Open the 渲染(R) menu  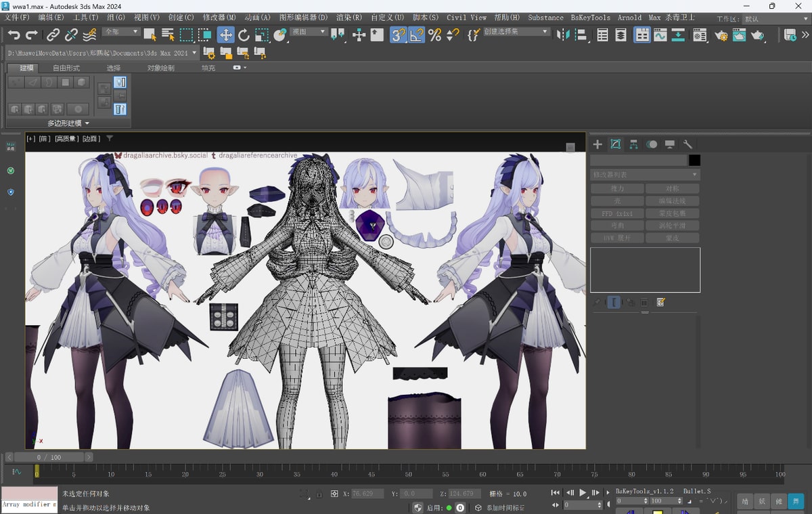tap(348, 18)
